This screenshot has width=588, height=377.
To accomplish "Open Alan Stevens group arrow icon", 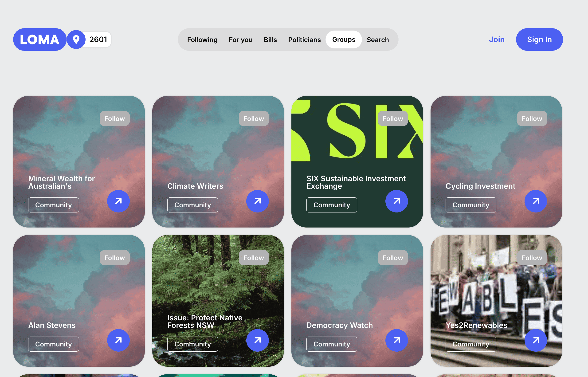I will tap(118, 340).
